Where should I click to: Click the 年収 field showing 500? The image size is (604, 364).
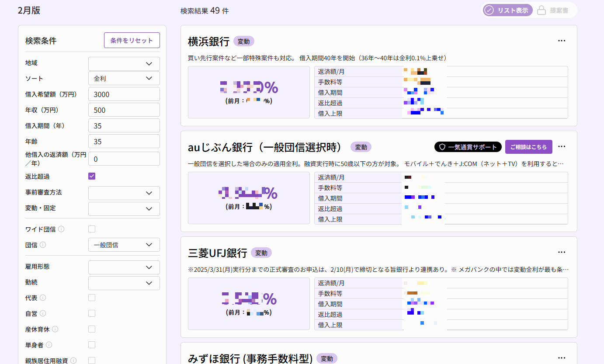click(x=124, y=110)
